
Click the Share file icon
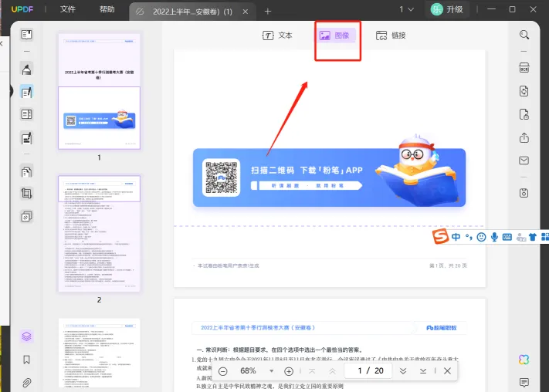pyautogui.click(x=524, y=137)
